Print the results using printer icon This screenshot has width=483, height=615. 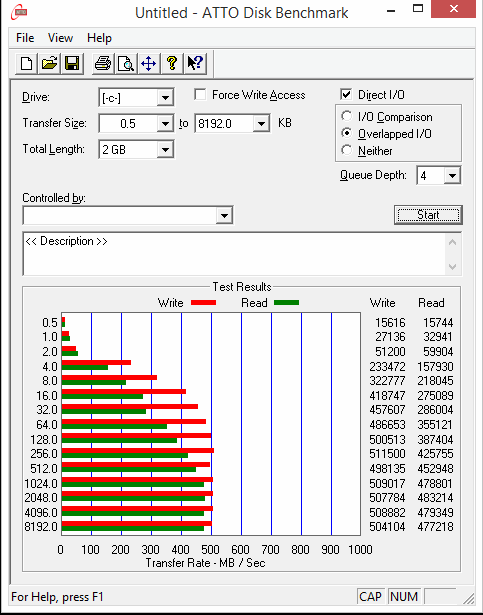pos(103,63)
